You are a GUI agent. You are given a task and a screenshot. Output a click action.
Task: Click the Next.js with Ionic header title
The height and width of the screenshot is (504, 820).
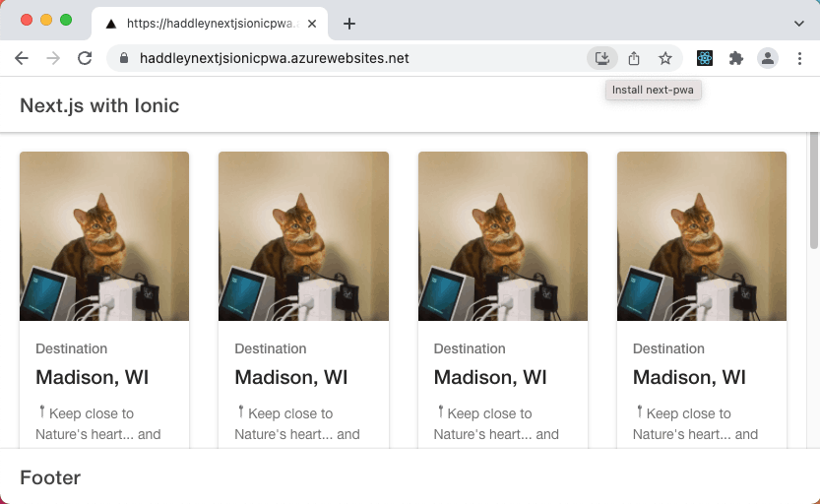tap(99, 105)
